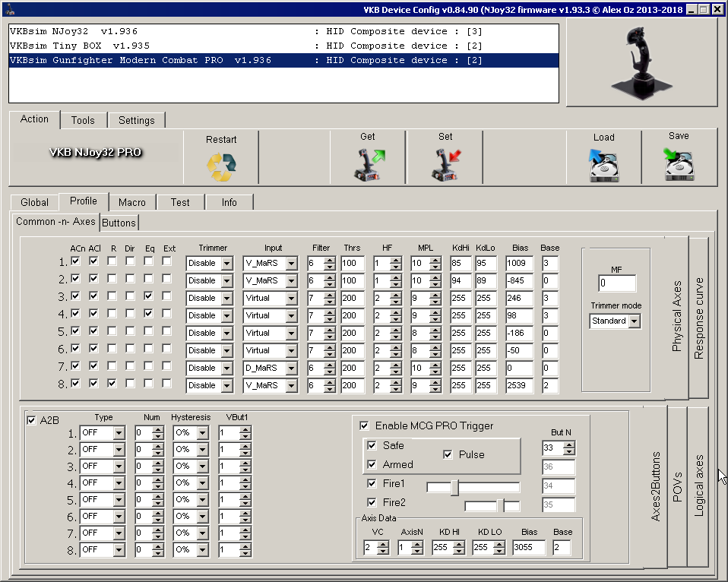
Task: Open the Trimmer dropdown for axis 1
Action: point(226,263)
